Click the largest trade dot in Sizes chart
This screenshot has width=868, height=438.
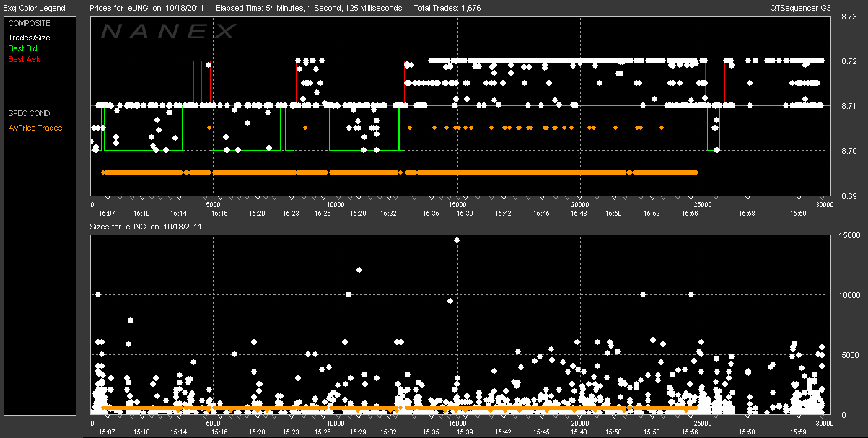click(x=456, y=240)
